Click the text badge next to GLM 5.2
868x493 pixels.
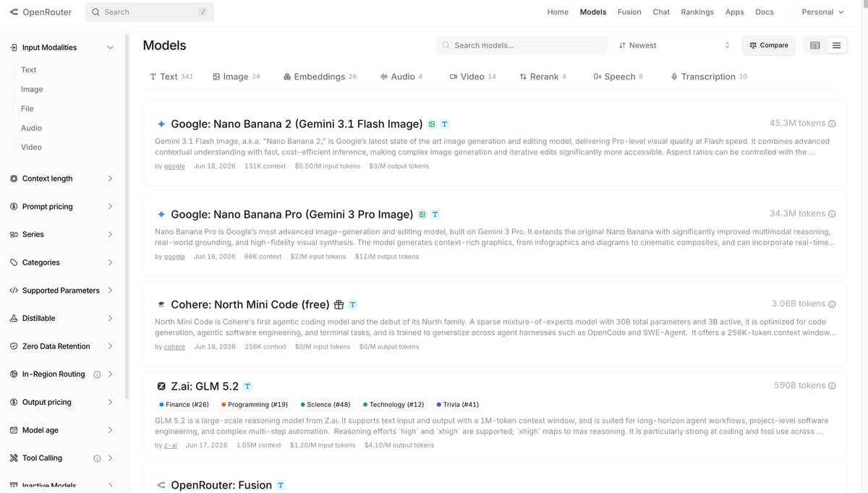click(248, 387)
